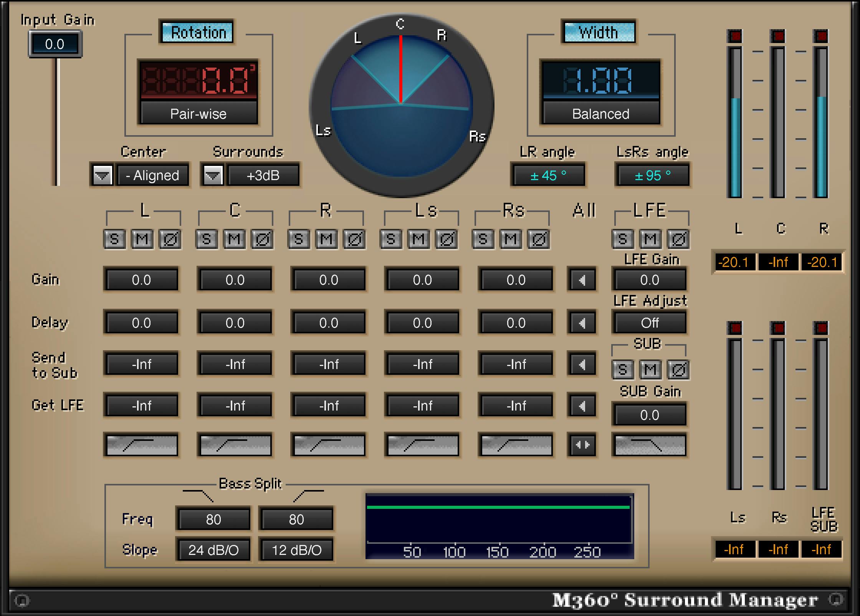
Task: Invert phase of the SUB channel
Action: pyautogui.click(x=678, y=370)
